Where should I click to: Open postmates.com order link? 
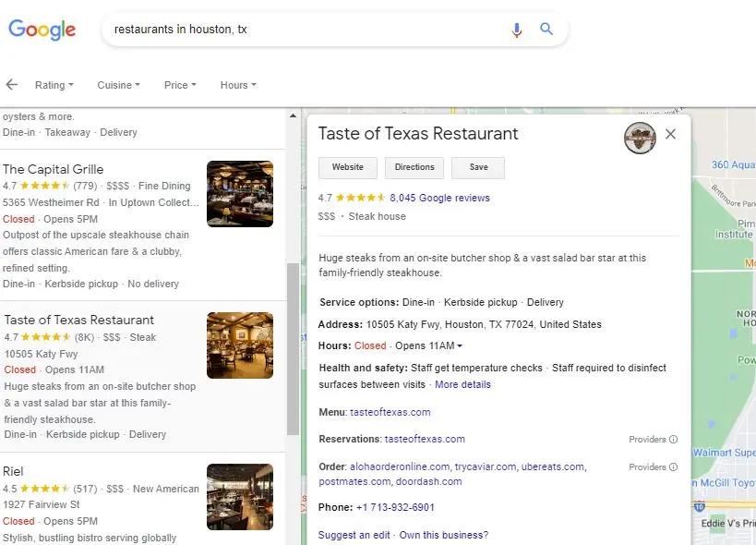point(354,481)
